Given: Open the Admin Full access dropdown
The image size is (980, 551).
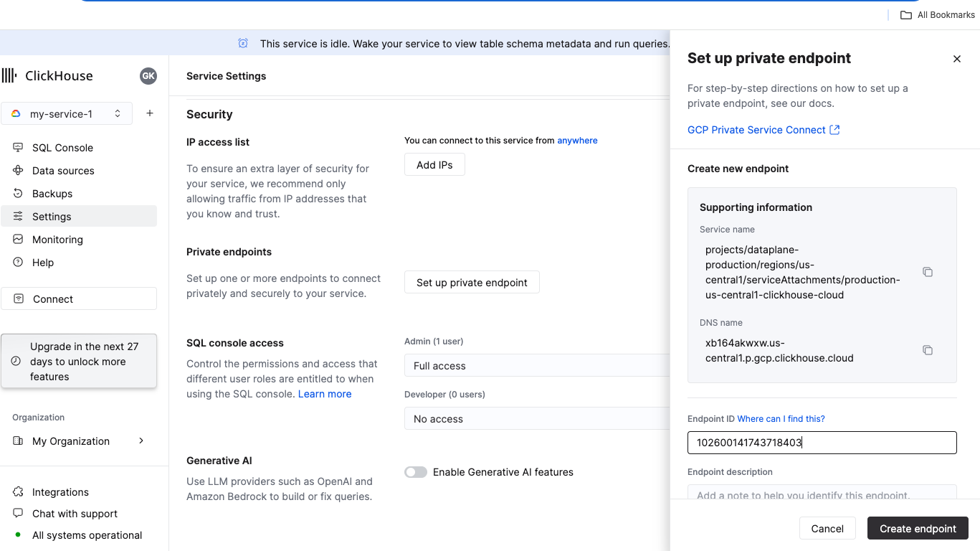Looking at the screenshot, I should pyautogui.click(x=536, y=365).
